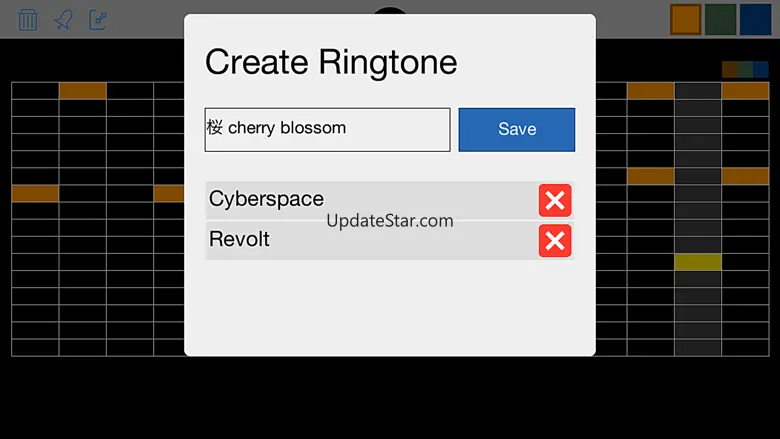This screenshot has height=439, width=780.
Task: Toggle the yellow highlighted grid cell
Action: [x=698, y=262]
